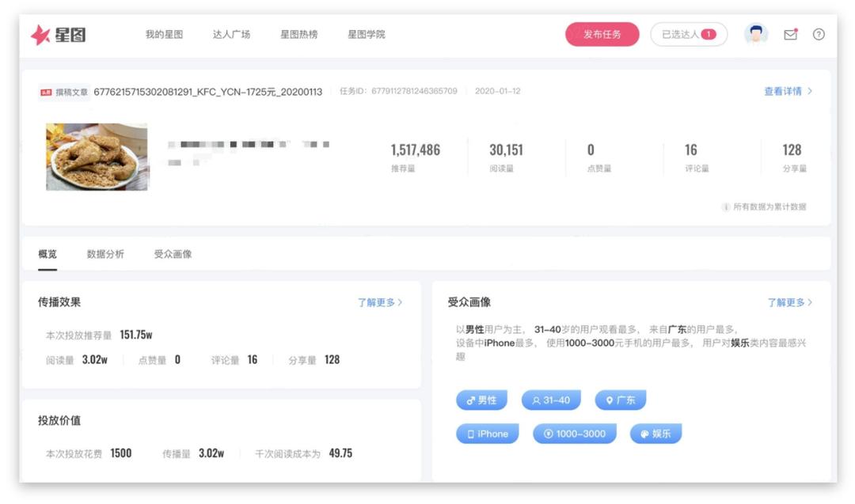Image resolution: width=855 pixels, height=504 pixels.
Task: Open the user avatar menu
Action: point(754,35)
